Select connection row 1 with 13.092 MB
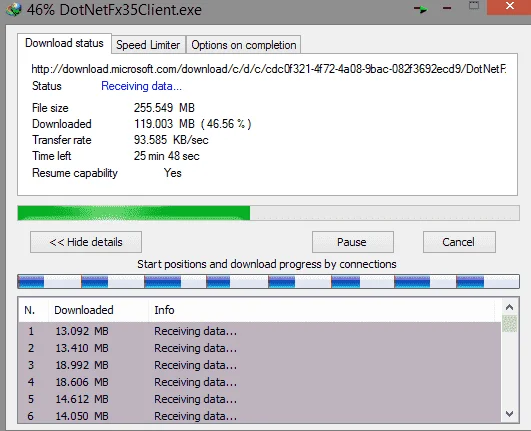 [260, 331]
